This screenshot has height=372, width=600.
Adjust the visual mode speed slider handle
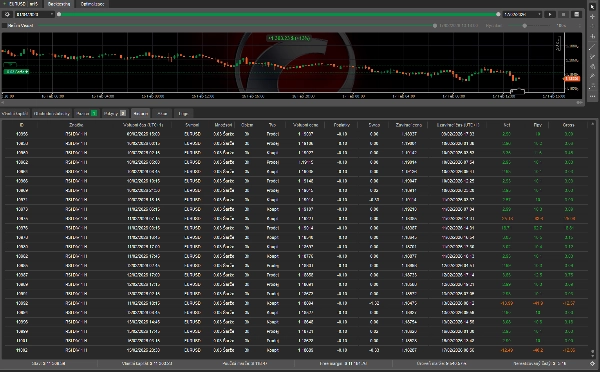[525, 26]
